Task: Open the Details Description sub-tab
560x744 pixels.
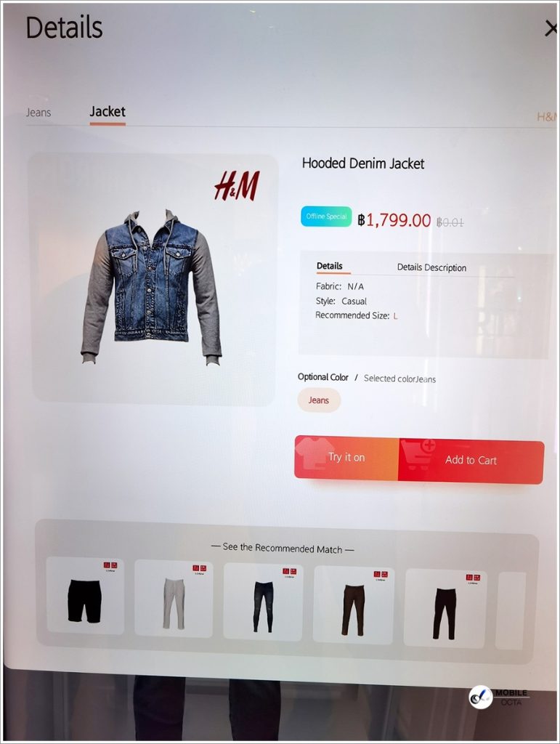Action: pos(431,267)
